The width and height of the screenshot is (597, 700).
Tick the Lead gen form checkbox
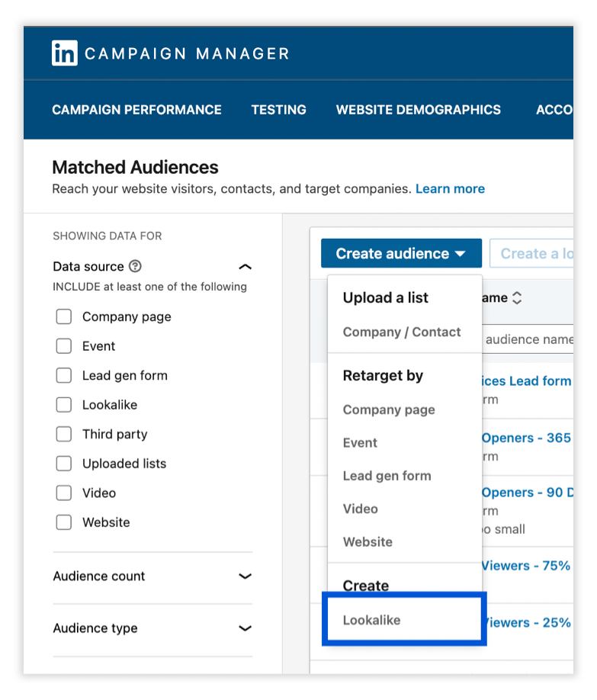point(64,375)
